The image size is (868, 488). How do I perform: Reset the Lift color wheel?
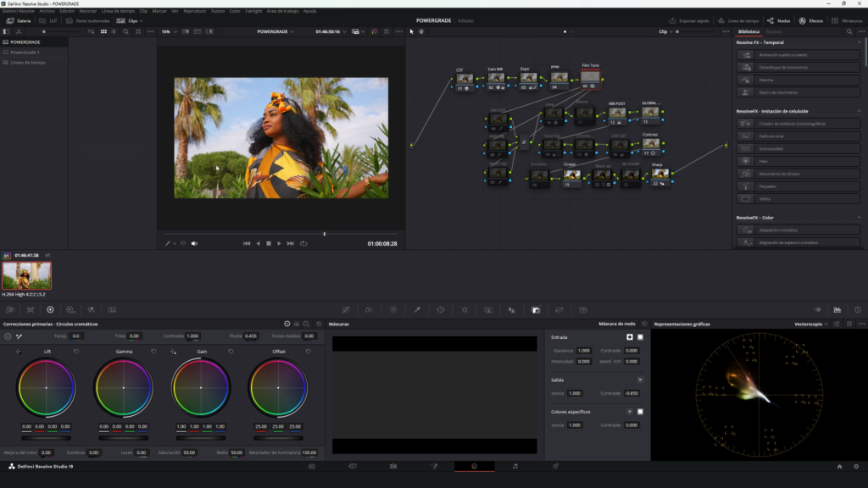pos(76,352)
